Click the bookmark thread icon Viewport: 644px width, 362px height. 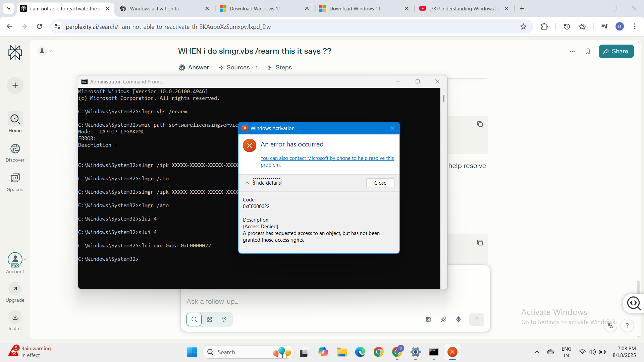click(x=587, y=51)
